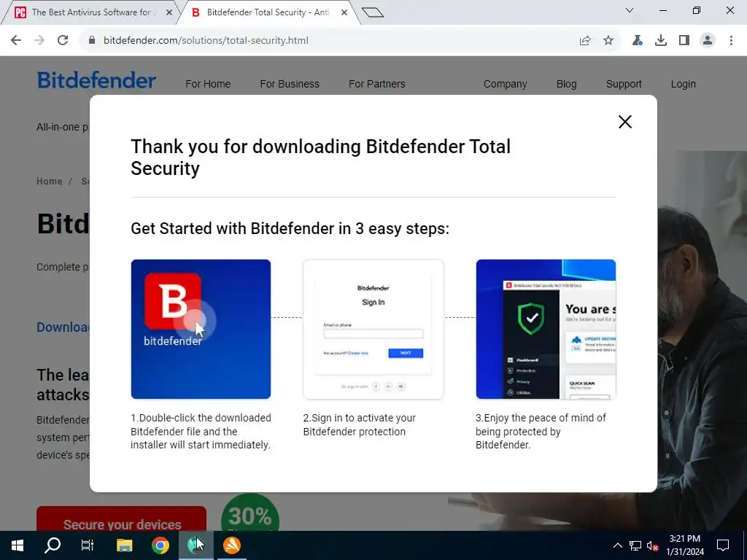
Task: Open Windows notification center
Action: [723, 545]
